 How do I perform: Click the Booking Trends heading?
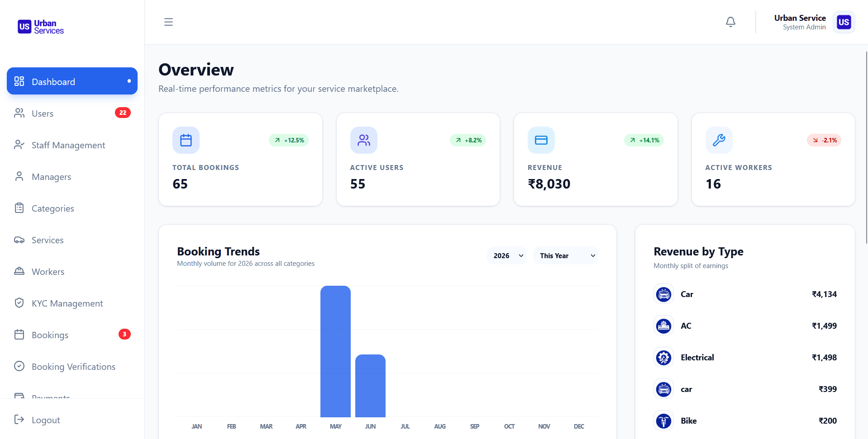tap(219, 251)
